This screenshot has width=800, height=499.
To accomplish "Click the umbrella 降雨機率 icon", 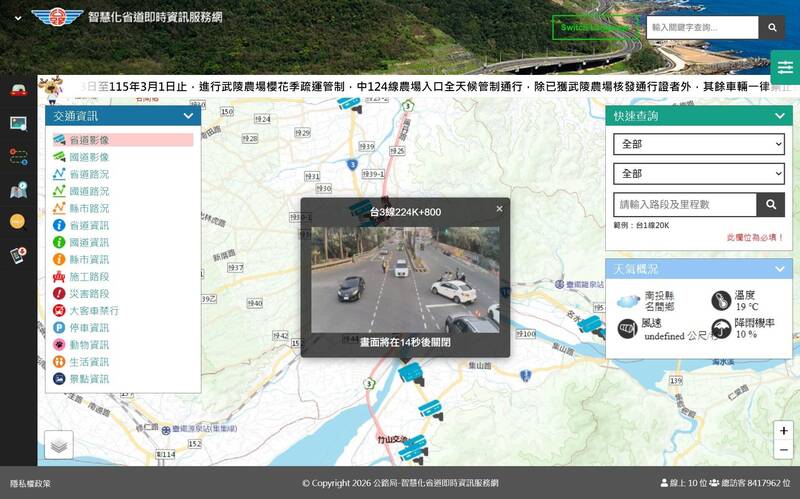I will pos(721,329).
